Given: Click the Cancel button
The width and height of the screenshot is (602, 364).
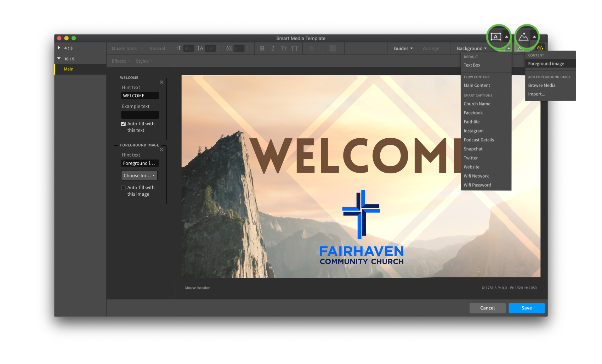Looking at the screenshot, I should click(487, 308).
